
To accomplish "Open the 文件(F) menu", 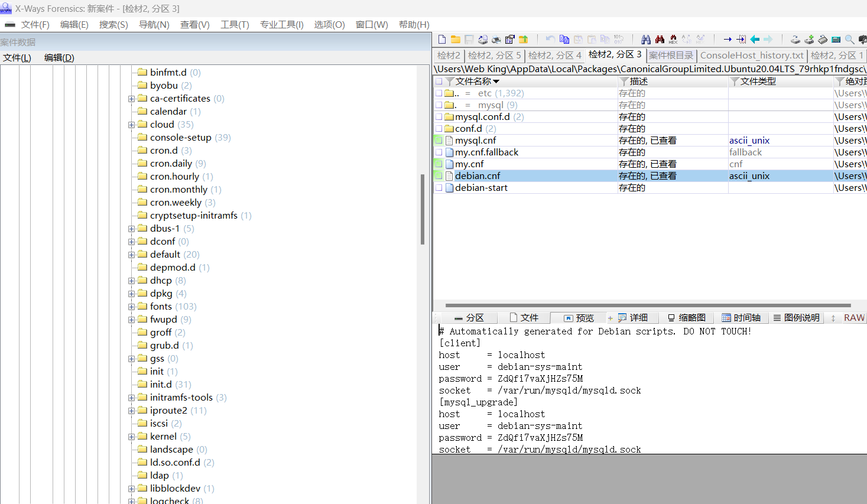I will 35,25.
